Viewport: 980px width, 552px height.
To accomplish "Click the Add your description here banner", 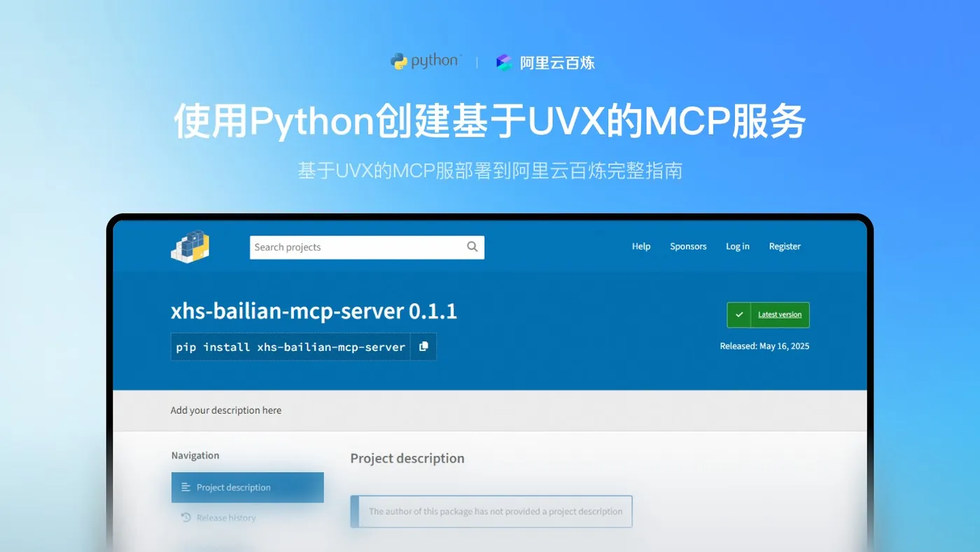I will [x=226, y=410].
